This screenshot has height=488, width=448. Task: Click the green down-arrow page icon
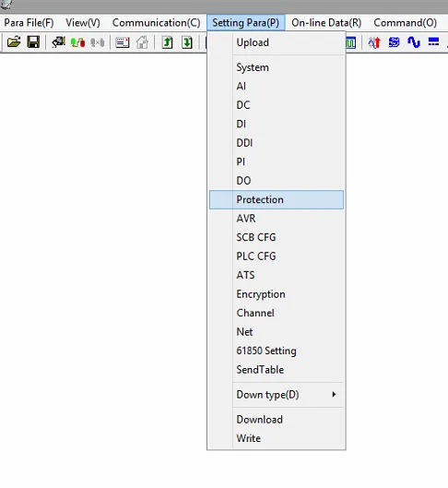pyautogui.click(x=187, y=42)
